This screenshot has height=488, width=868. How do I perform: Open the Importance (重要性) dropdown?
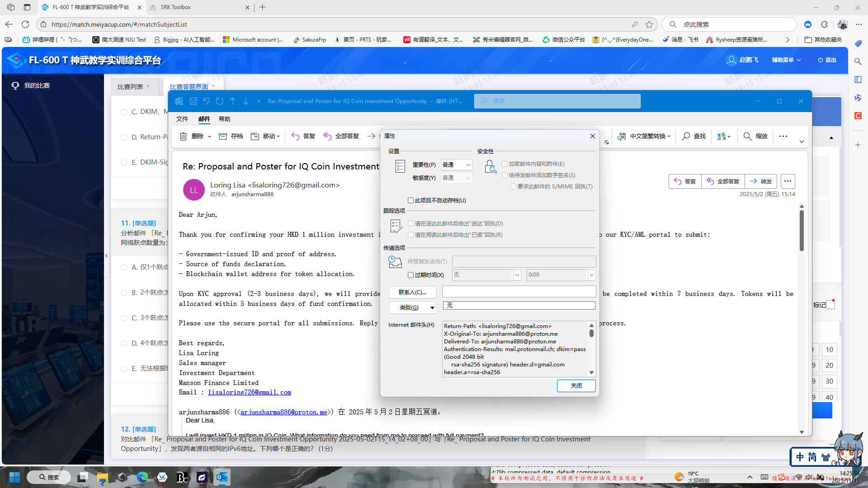(x=457, y=165)
